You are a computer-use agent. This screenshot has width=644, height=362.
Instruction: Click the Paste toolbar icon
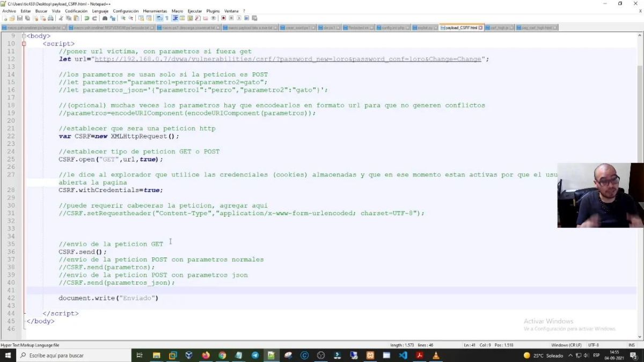77,18
